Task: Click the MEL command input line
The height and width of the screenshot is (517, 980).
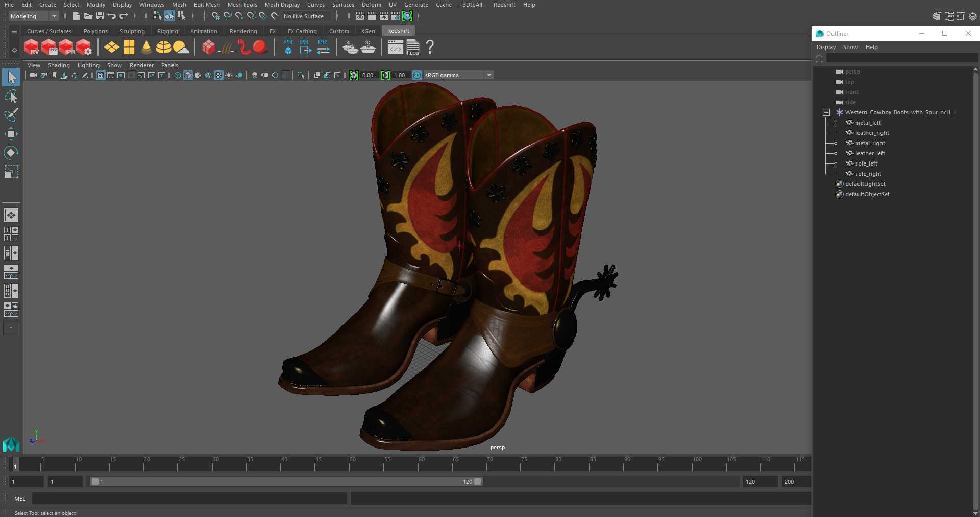Action: pyautogui.click(x=190, y=499)
